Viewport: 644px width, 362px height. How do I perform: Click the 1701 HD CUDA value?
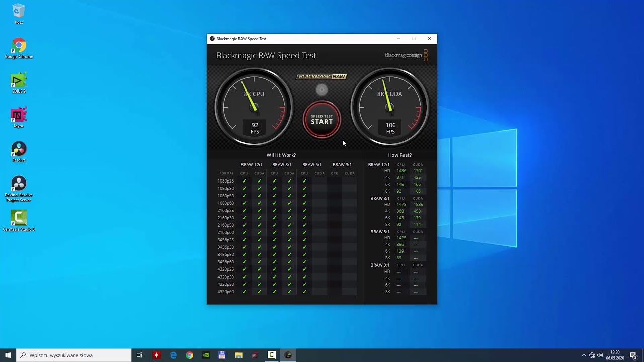[418, 171]
